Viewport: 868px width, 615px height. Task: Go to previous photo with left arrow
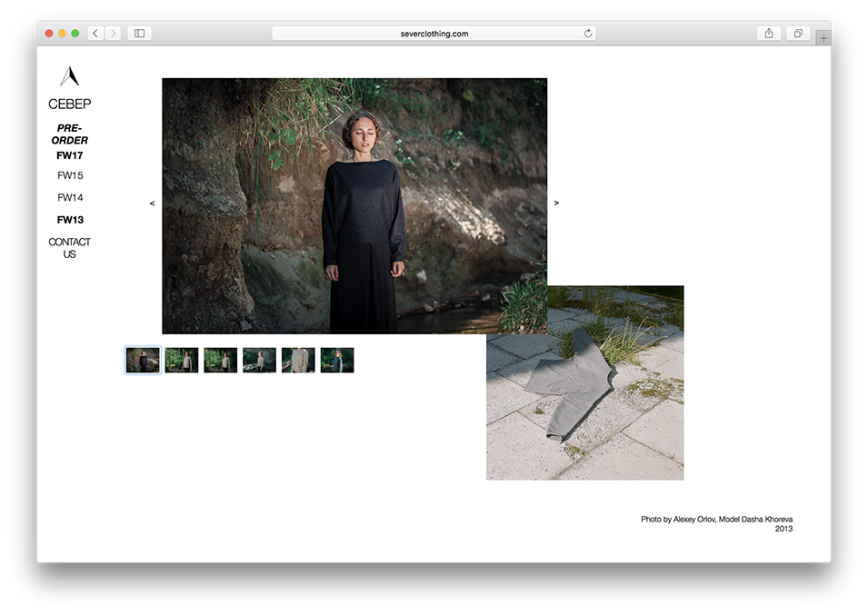pos(152,203)
